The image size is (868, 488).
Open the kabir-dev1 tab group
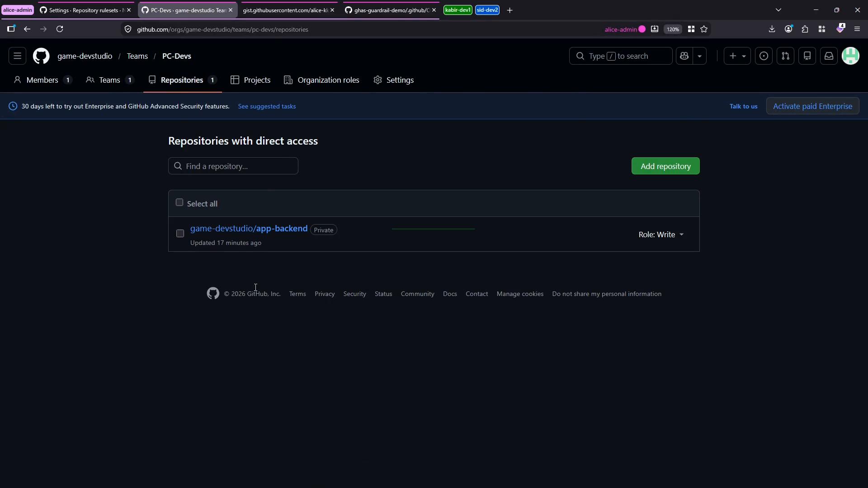click(458, 10)
